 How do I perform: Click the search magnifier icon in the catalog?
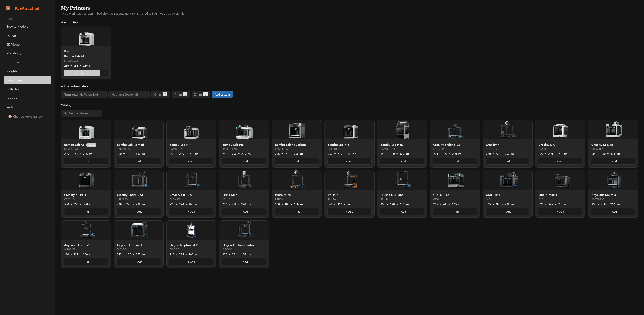click(66, 113)
